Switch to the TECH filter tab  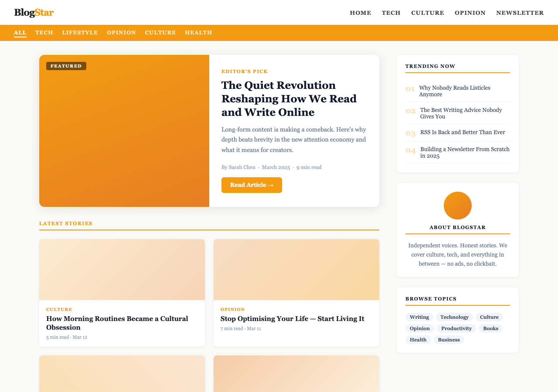point(44,32)
